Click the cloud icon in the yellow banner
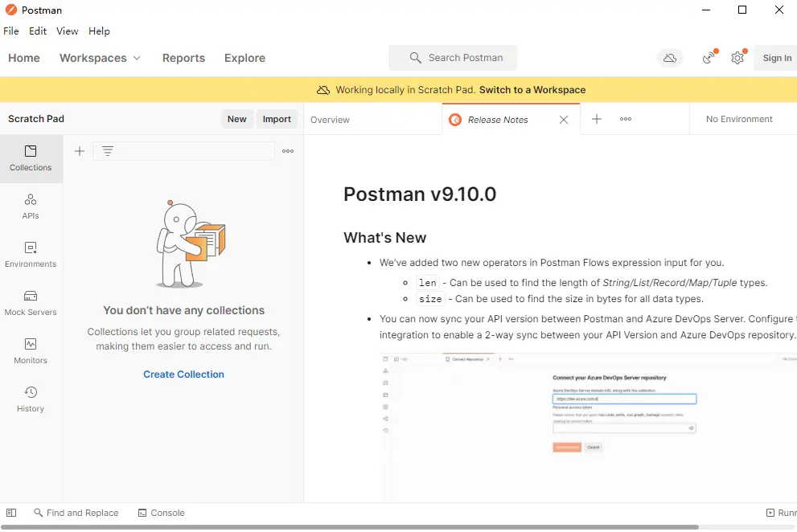The height and width of the screenshot is (532, 797). click(323, 90)
